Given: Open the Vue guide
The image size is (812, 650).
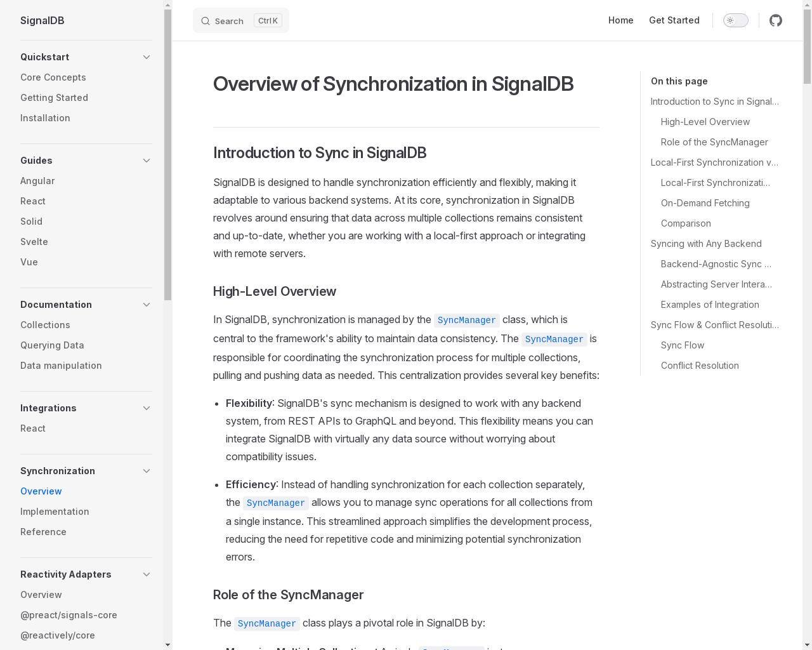Looking at the screenshot, I should coord(29,262).
